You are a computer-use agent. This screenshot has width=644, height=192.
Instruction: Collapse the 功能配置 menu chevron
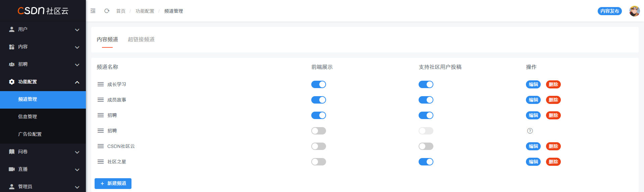click(77, 82)
